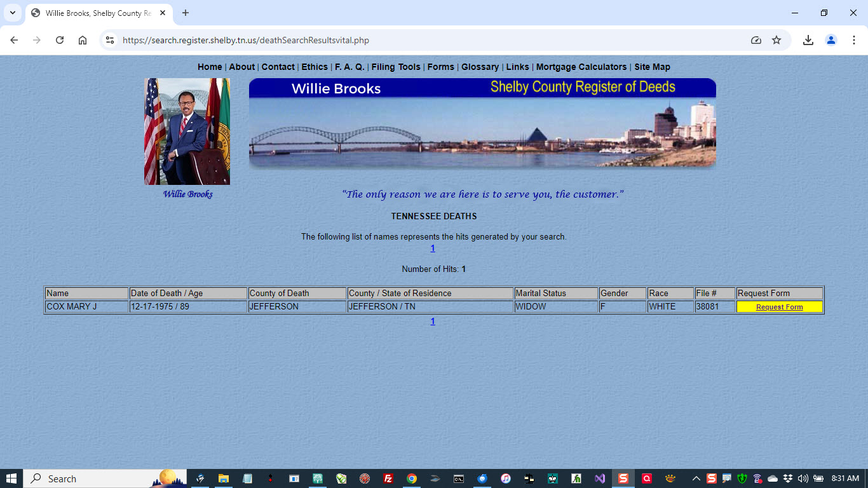Open Mortgage Calculators
The image size is (868, 488).
pos(581,67)
